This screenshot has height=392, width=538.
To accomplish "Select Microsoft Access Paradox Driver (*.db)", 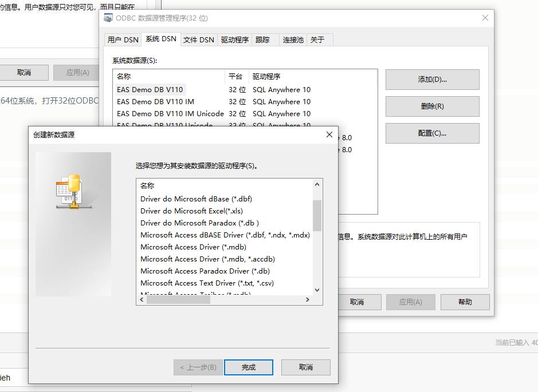I will point(205,271).
